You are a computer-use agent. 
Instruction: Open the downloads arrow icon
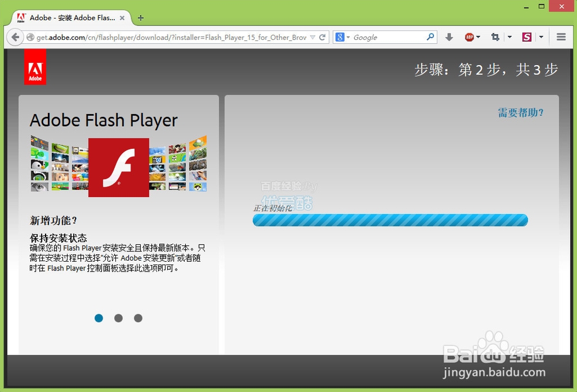click(449, 36)
